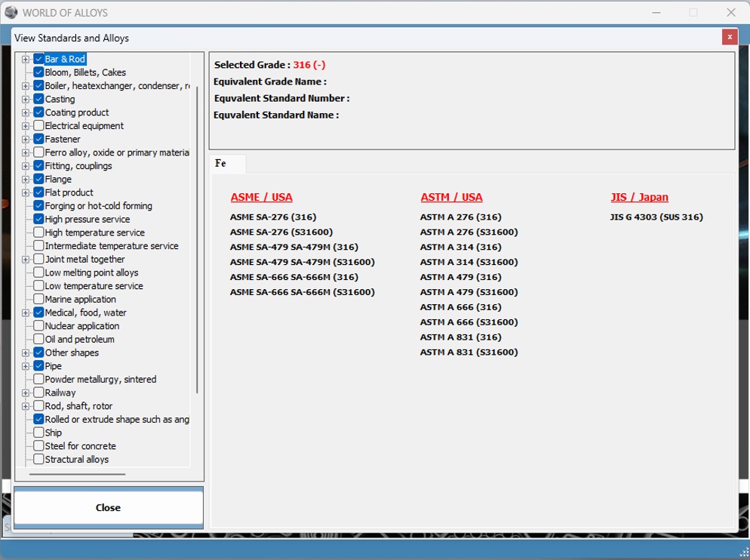Expand the Medical, food, water node
The width and height of the screenshot is (750, 560).
pos(26,313)
